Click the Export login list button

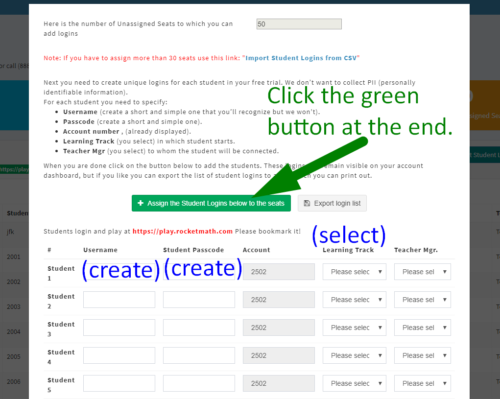(x=332, y=203)
